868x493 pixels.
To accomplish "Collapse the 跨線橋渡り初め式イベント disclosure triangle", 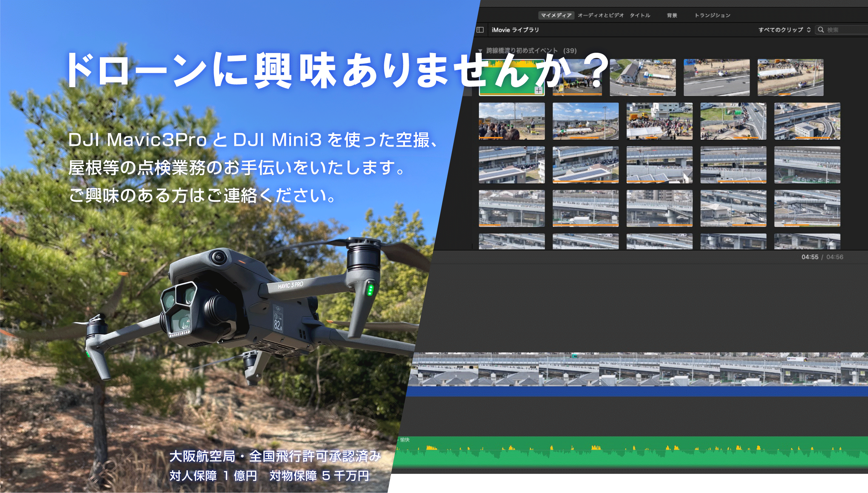I will coord(480,51).
